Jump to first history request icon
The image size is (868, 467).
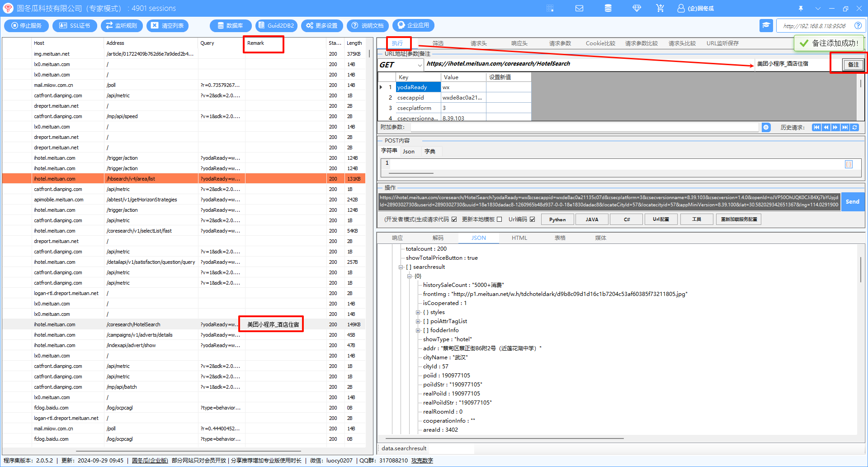(816, 128)
